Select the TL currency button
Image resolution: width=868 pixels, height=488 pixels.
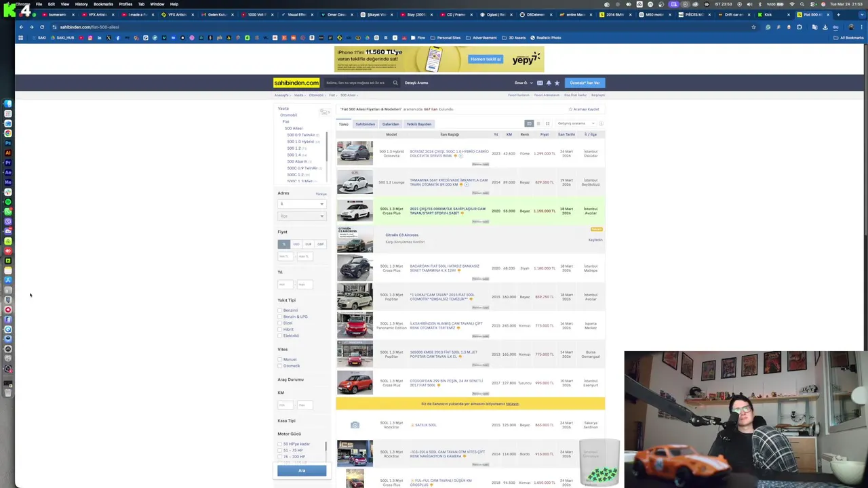point(283,244)
